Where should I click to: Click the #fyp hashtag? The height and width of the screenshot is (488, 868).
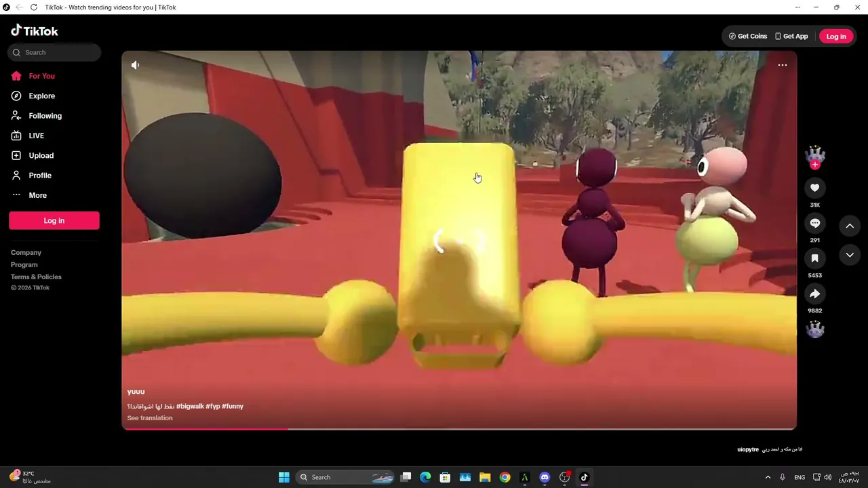tap(213, 407)
